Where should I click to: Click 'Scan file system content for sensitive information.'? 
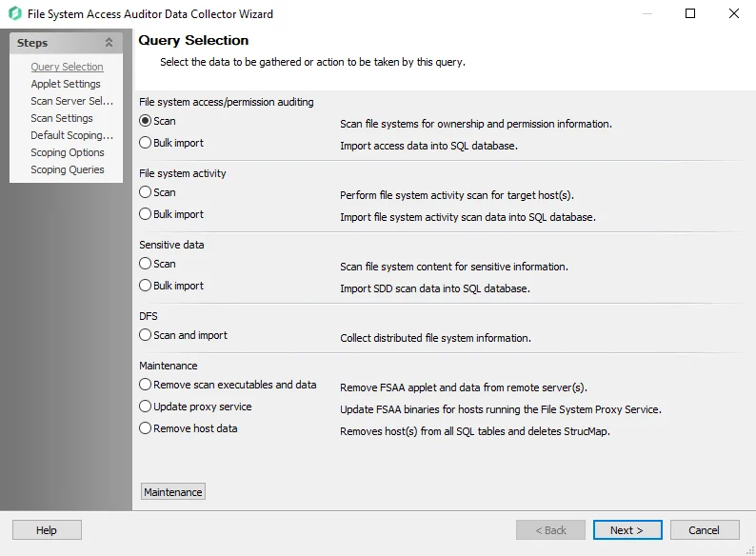(454, 267)
